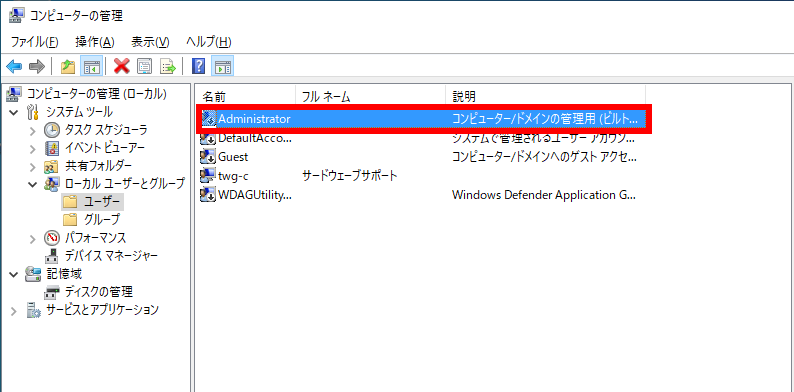
Task: Select the WDAGUtility... user name
Action: point(255,194)
